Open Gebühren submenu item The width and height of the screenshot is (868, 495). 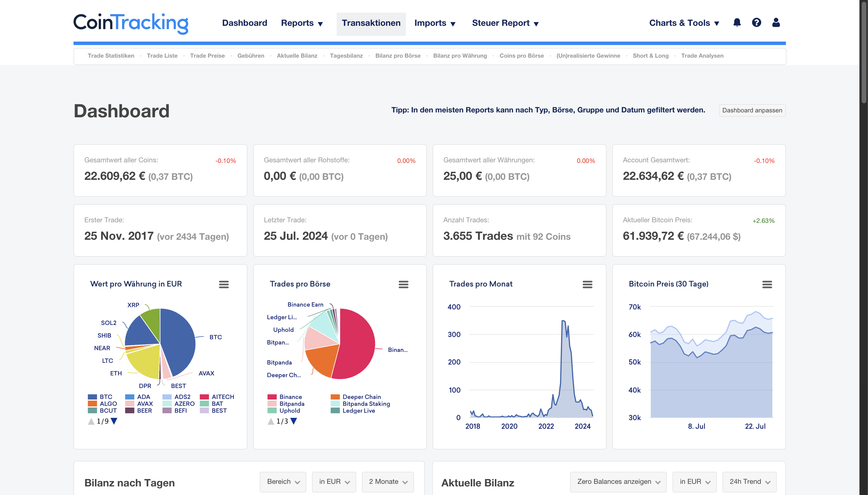[251, 56]
